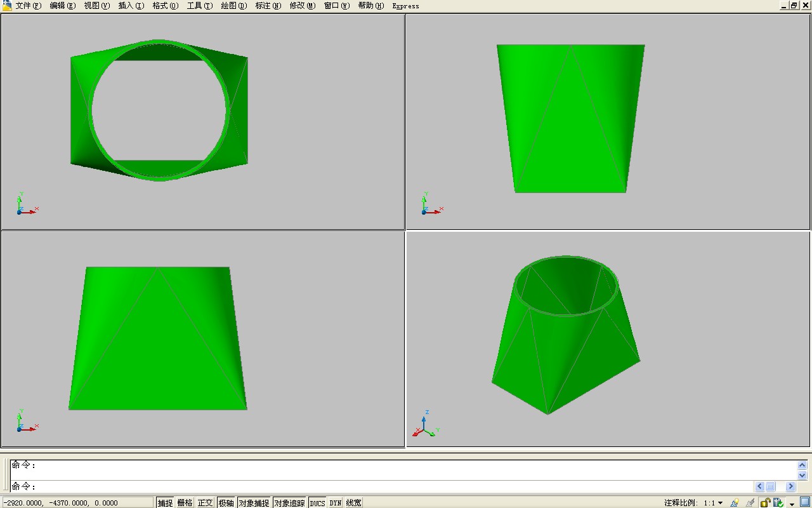Open the 修改(M) menu
Image resolution: width=812 pixels, height=508 pixels.
[302, 6]
